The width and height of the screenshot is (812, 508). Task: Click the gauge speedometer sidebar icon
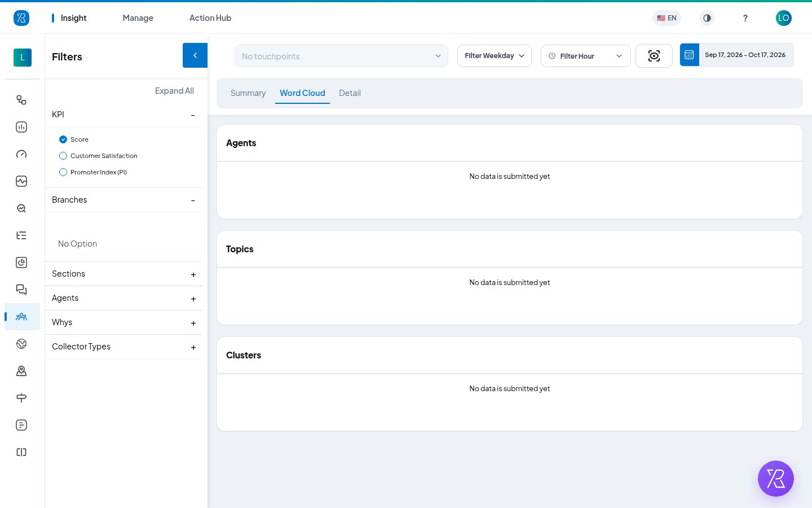coord(21,154)
